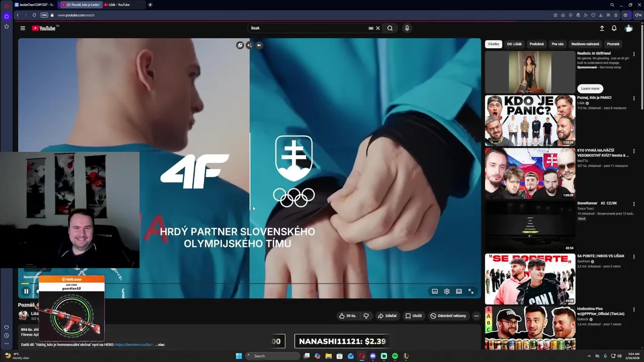This screenshot has width=644, height=362.
Task: Click the address bar URL
Action: point(76,15)
